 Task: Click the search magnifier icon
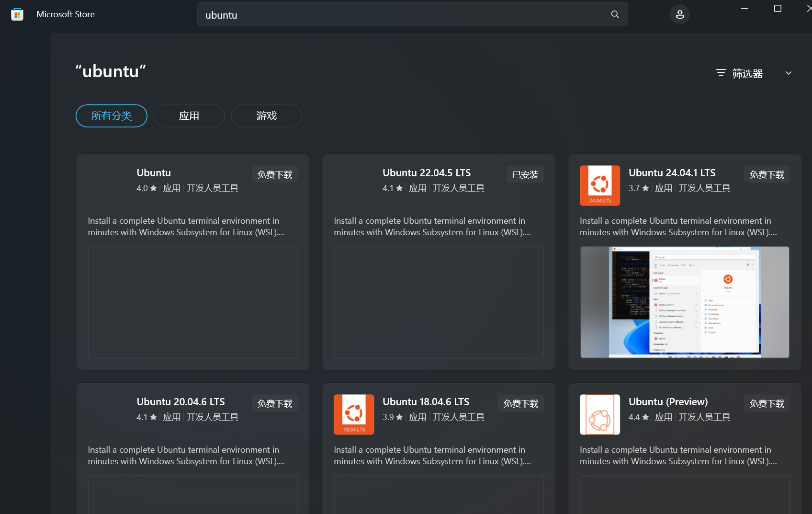click(615, 14)
